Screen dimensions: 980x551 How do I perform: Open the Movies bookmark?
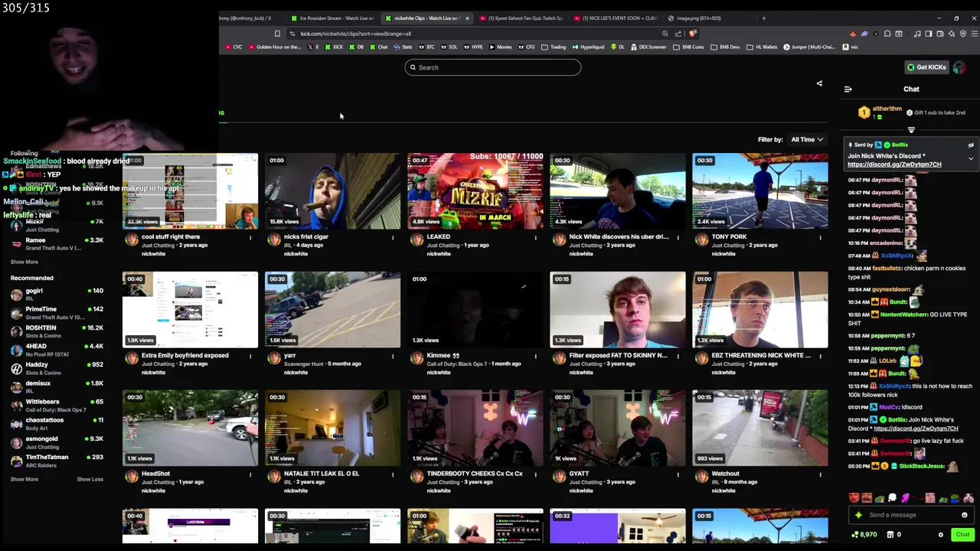point(499,47)
